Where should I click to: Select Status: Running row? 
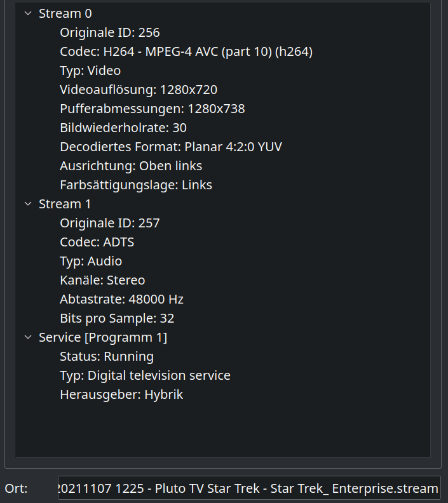107,356
